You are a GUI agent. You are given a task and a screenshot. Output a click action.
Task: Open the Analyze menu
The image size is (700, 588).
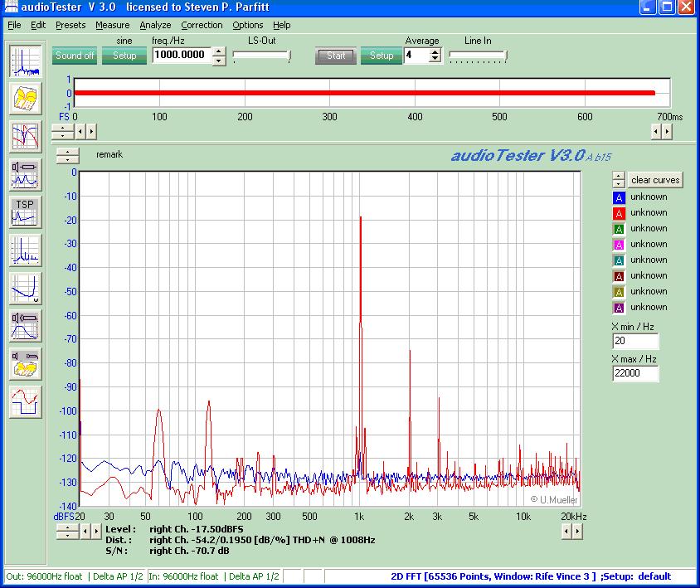(155, 25)
